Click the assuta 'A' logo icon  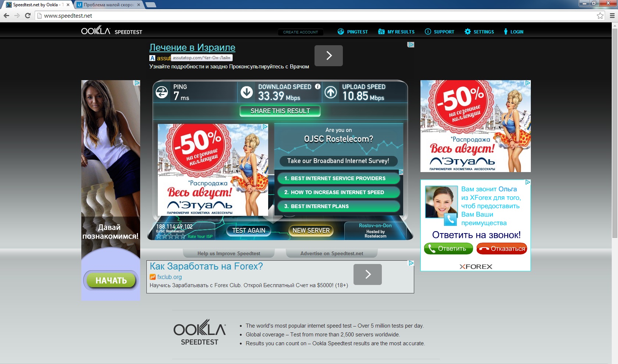[x=152, y=58]
